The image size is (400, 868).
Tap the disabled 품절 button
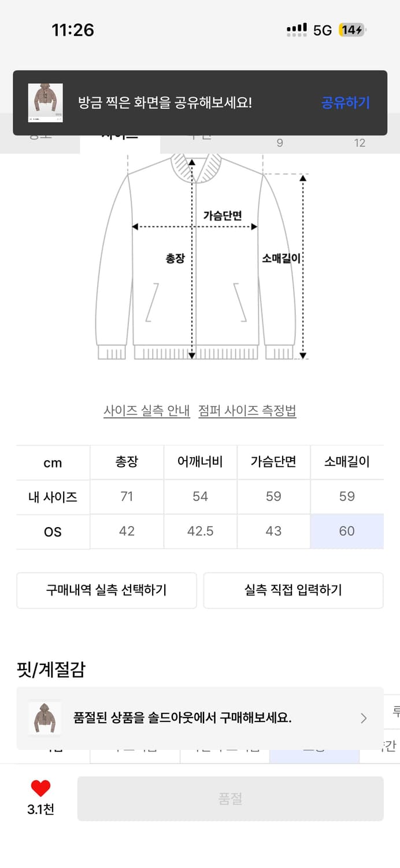[x=230, y=799]
